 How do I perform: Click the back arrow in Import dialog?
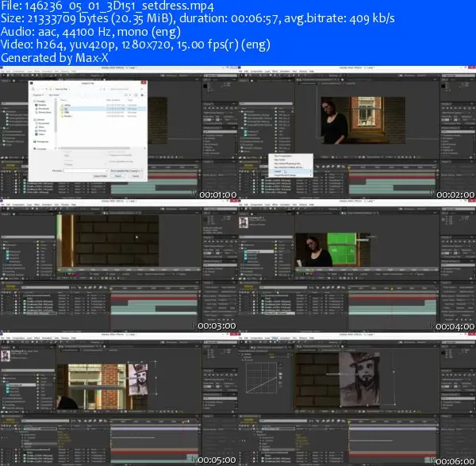click(x=33, y=89)
